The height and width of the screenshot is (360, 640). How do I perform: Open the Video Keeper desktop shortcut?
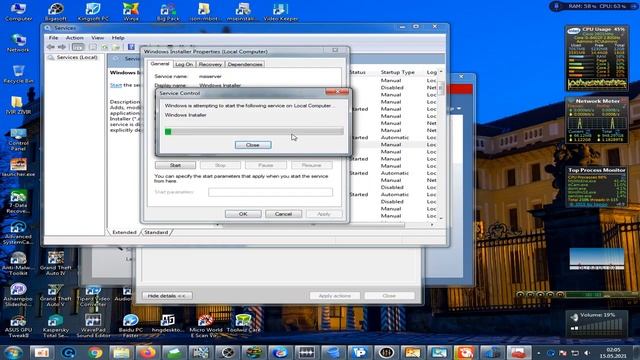(x=280, y=11)
